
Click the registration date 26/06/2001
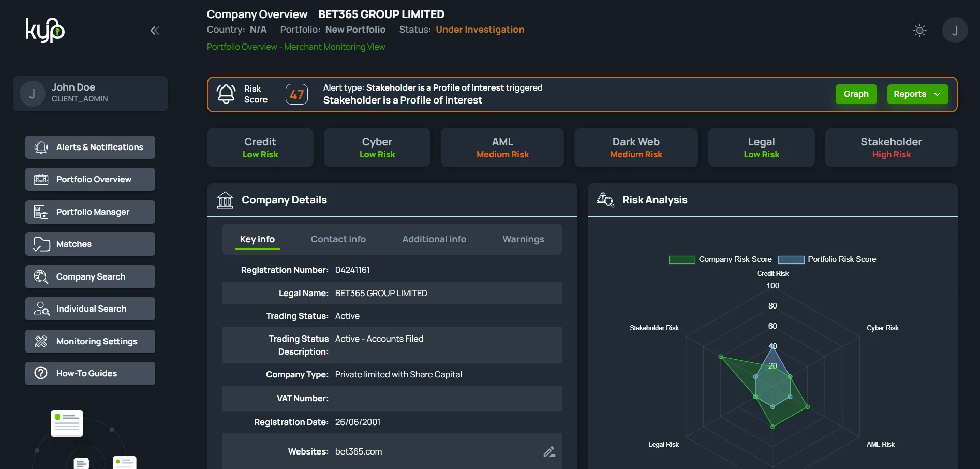click(358, 422)
